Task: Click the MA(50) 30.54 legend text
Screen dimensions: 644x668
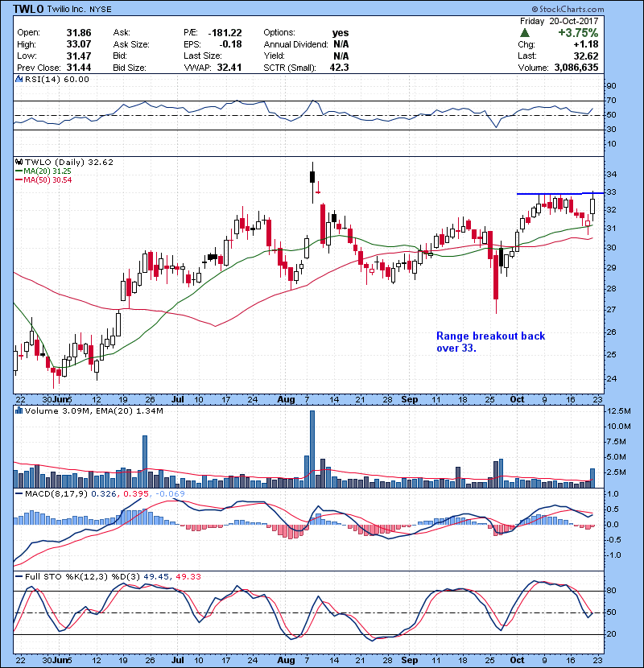Action: tap(47, 180)
